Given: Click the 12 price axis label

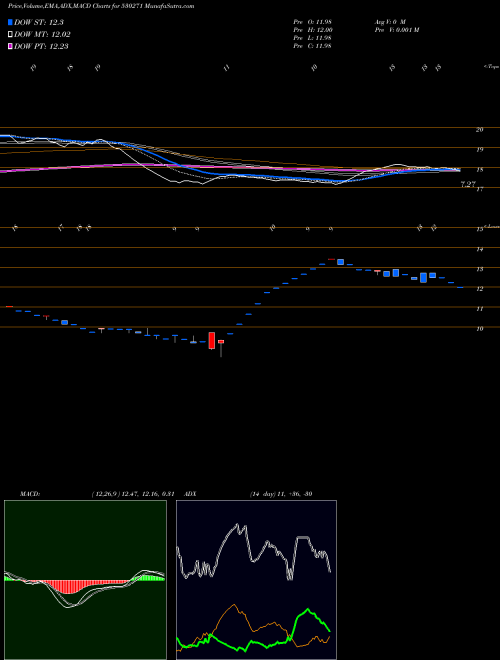Looking at the screenshot, I should [x=479, y=289].
